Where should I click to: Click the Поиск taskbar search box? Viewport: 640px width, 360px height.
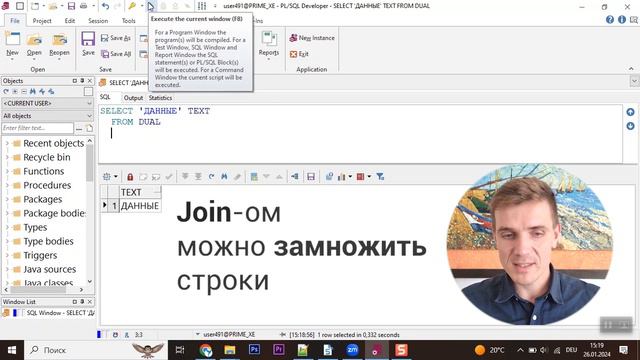click(96, 350)
